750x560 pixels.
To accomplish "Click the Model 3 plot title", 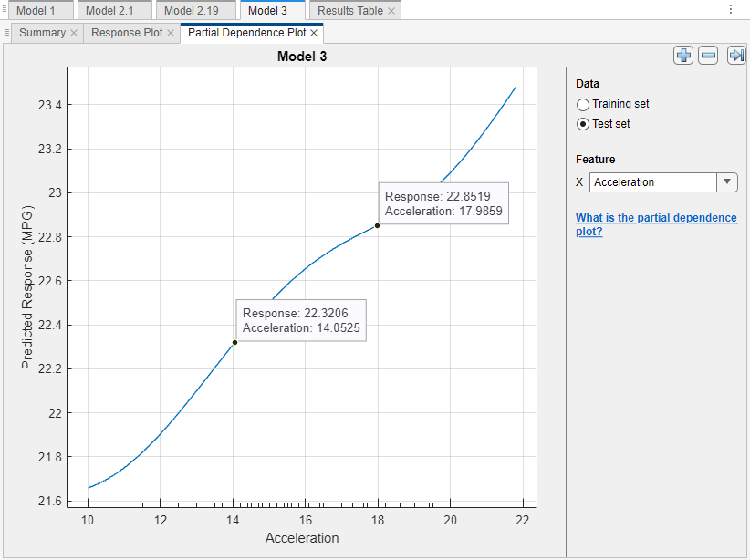I will click(x=302, y=57).
